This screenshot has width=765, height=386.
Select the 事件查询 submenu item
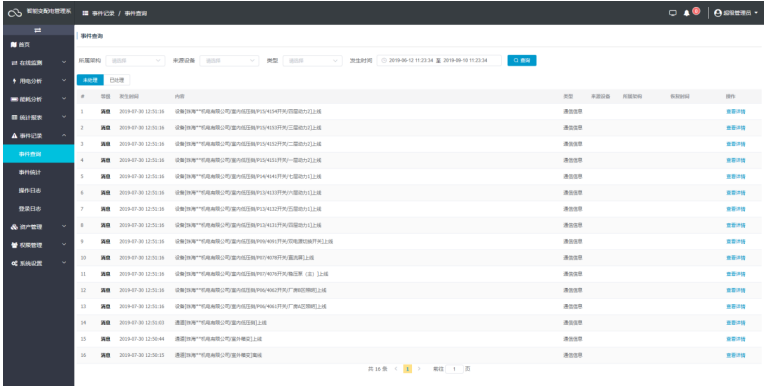coord(39,154)
